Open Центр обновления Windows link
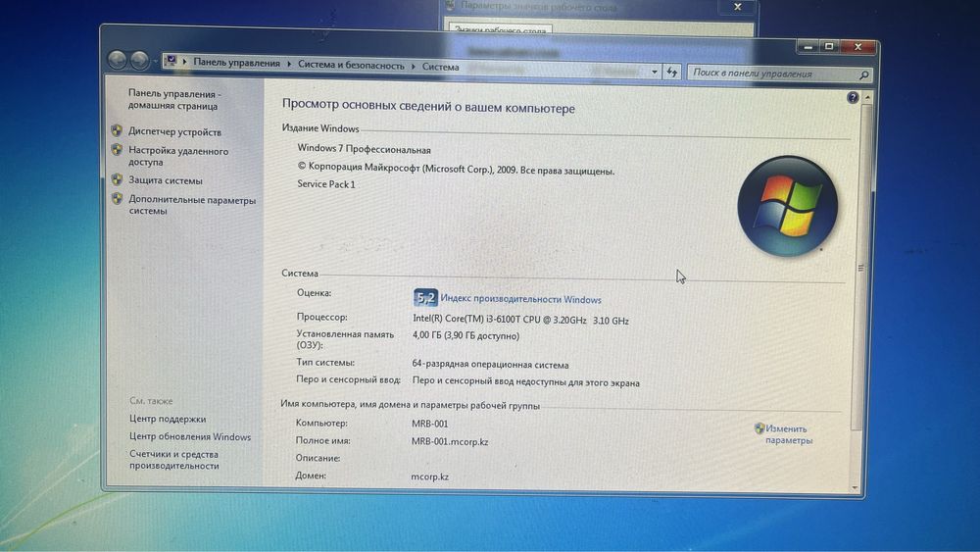This screenshot has height=552, width=980. click(x=190, y=437)
